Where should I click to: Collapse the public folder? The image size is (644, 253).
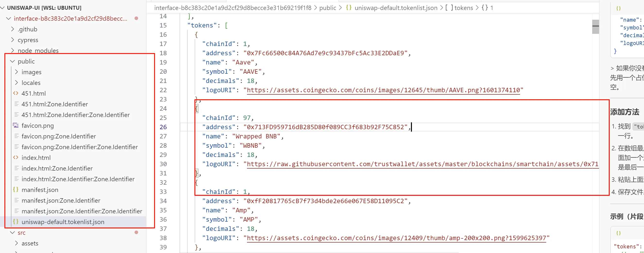[x=12, y=61]
